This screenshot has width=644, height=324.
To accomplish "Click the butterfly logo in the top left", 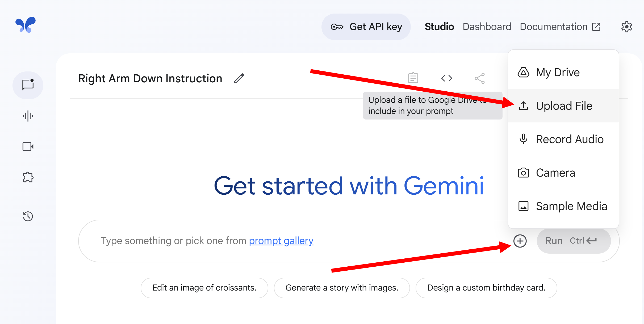I will (26, 25).
